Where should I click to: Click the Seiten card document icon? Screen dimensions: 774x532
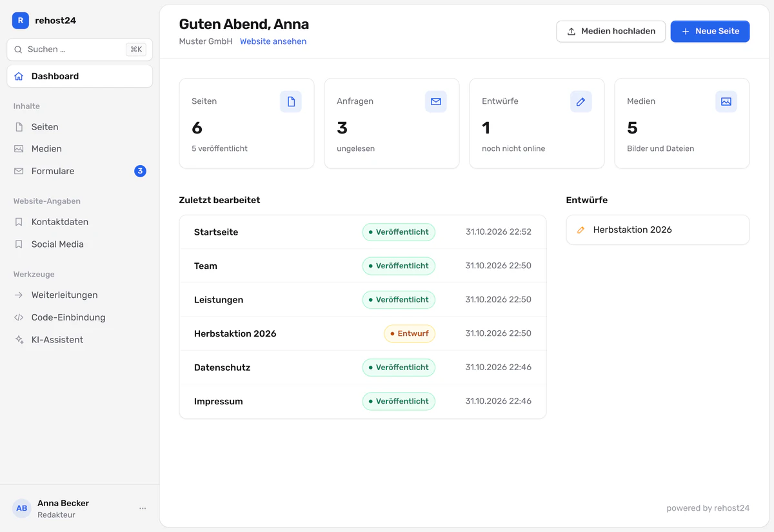tap(291, 102)
